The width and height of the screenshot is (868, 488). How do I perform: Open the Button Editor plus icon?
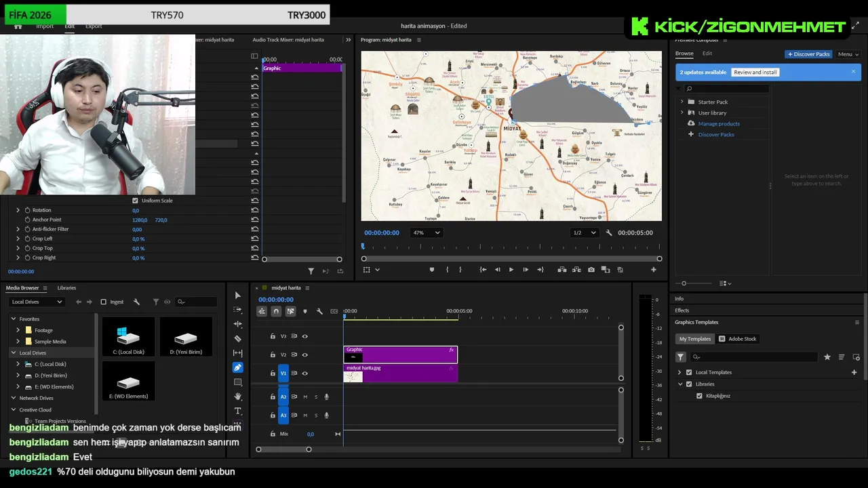[654, 270]
